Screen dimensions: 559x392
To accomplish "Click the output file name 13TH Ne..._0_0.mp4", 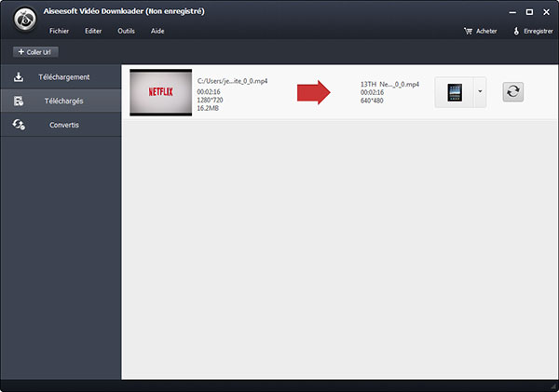I will click(389, 84).
